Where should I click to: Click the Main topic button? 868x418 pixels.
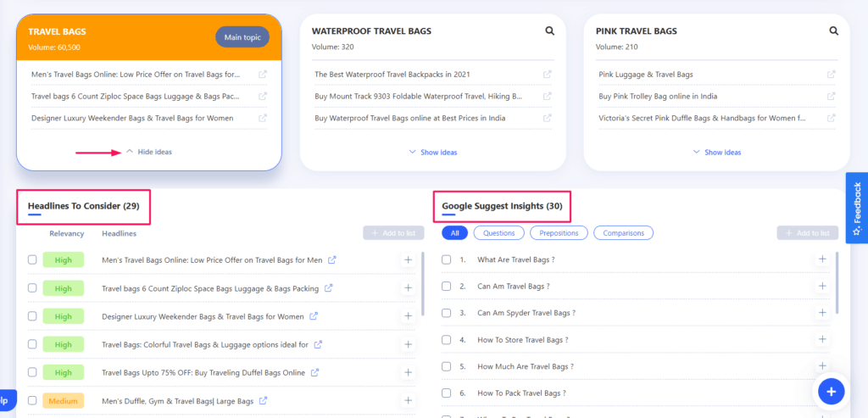(x=242, y=37)
